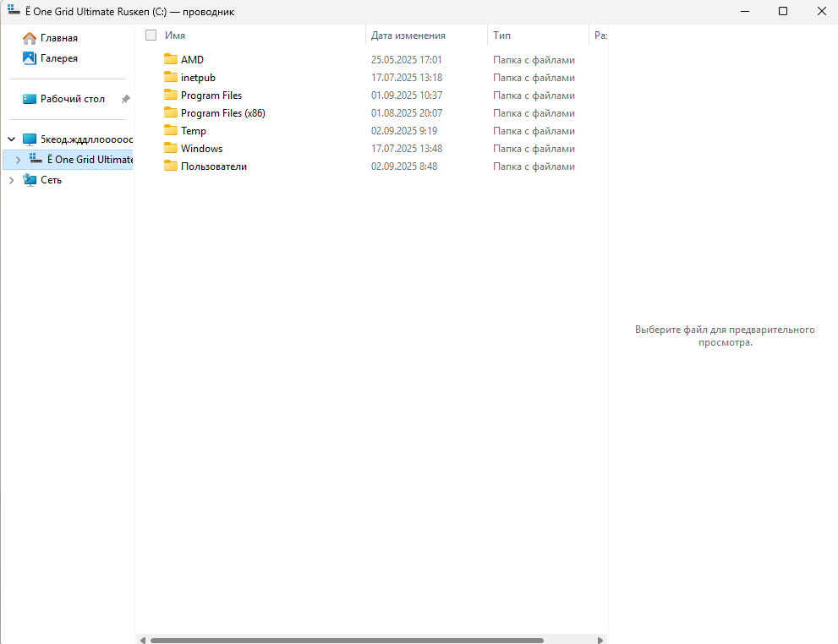Click the pin icon next to Рабочий стол
Screen dimensions: 838x644
tap(126, 99)
